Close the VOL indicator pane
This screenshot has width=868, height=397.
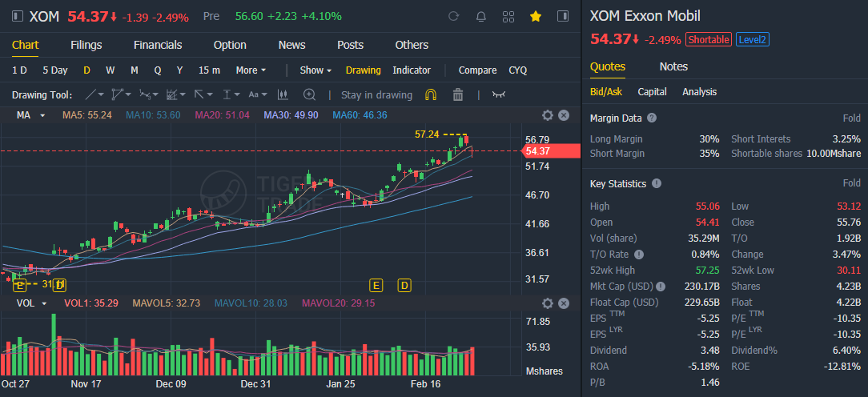click(564, 303)
